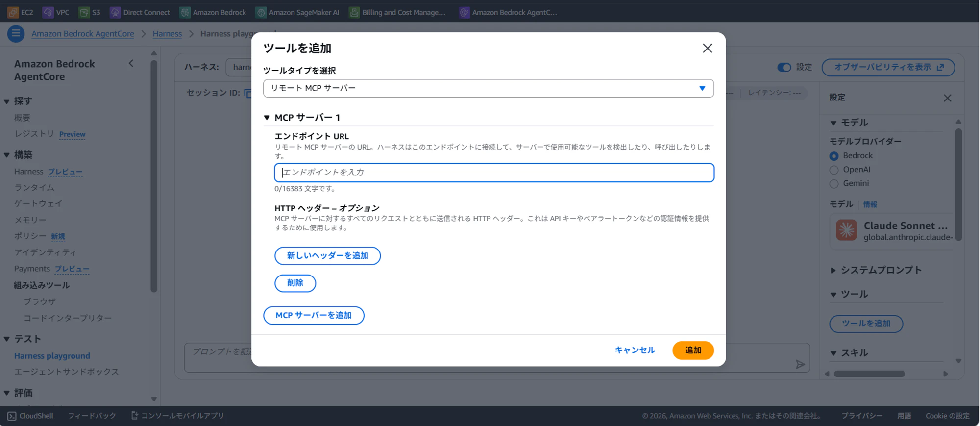The image size is (980, 426).
Task: Select the OpenAI model provider
Action: tap(834, 170)
